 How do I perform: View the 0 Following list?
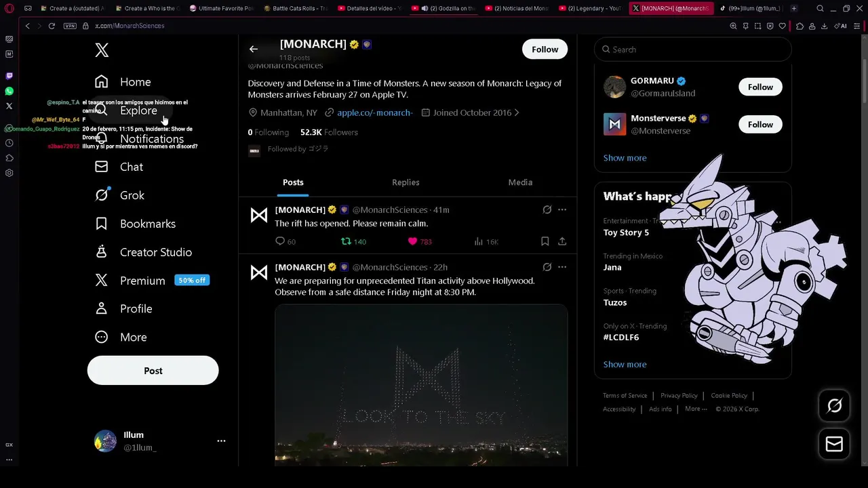coord(269,132)
